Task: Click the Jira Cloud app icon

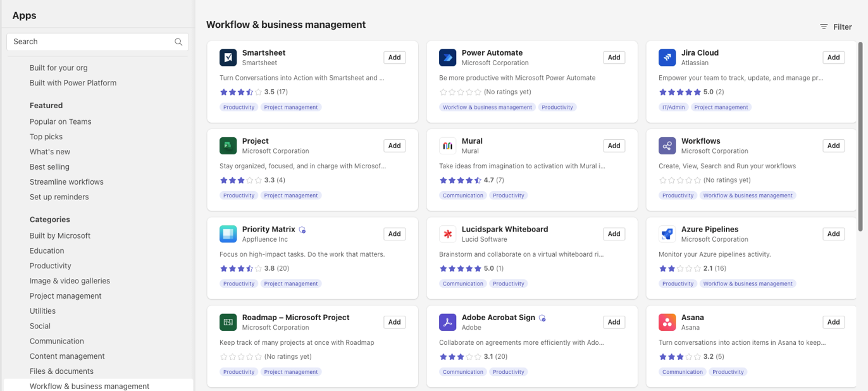Action: click(667, 57)
